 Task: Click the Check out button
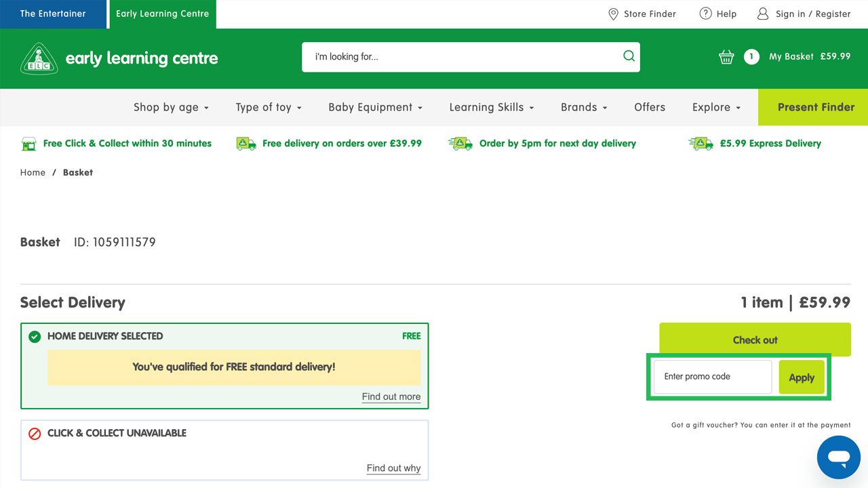tap(755, 340)
